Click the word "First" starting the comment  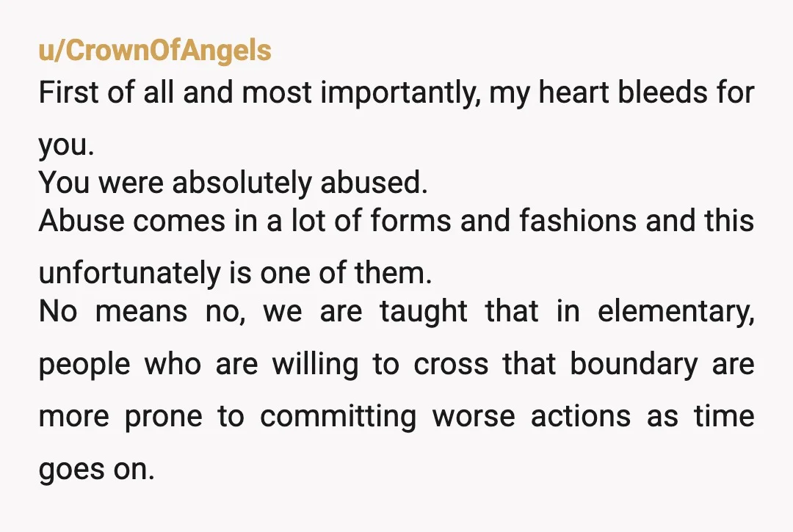pyautogui.click(x=68, y=92)
